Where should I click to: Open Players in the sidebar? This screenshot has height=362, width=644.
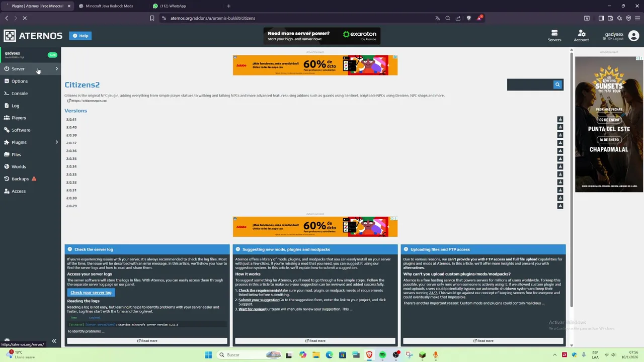30,118
